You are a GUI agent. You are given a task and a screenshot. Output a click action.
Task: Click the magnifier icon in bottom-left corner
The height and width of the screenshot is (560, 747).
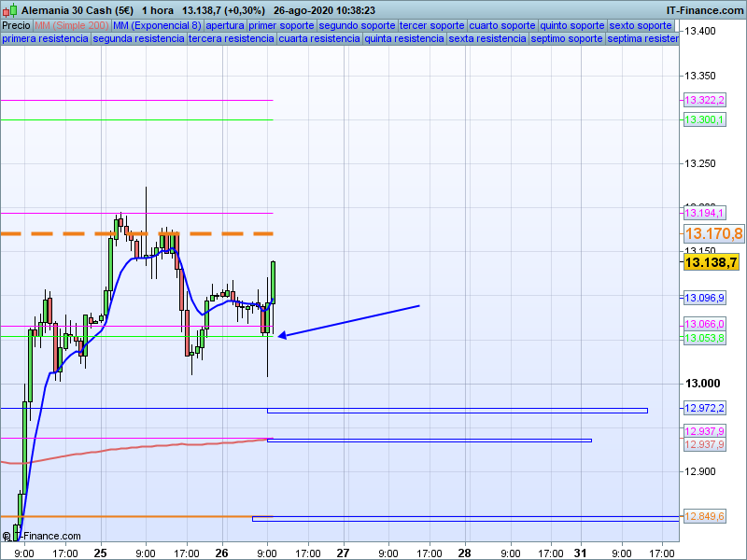(x=7, y=536)
